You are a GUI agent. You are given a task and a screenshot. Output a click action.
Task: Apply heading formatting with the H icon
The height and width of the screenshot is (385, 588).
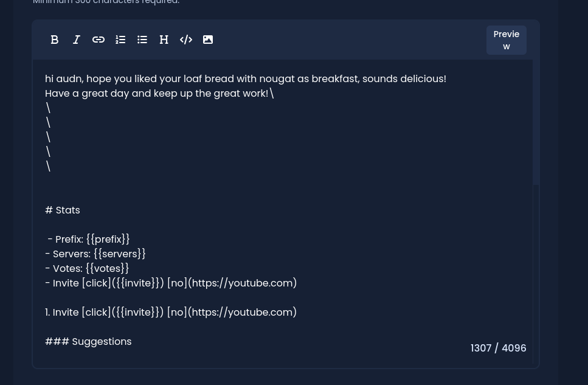click(164, 40)
